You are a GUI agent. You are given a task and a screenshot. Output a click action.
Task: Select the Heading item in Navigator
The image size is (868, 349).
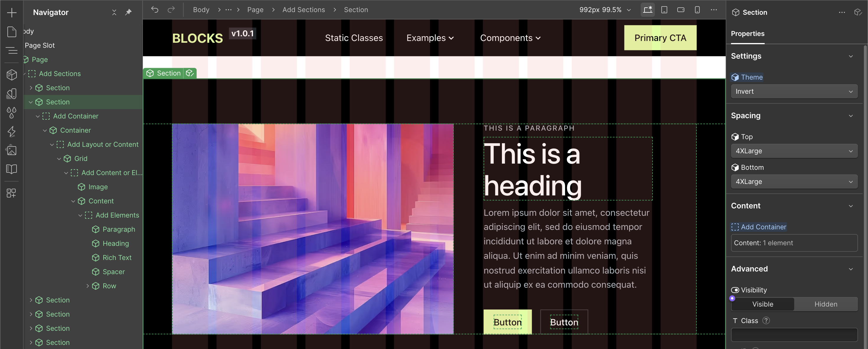click(x=115, y=243)
